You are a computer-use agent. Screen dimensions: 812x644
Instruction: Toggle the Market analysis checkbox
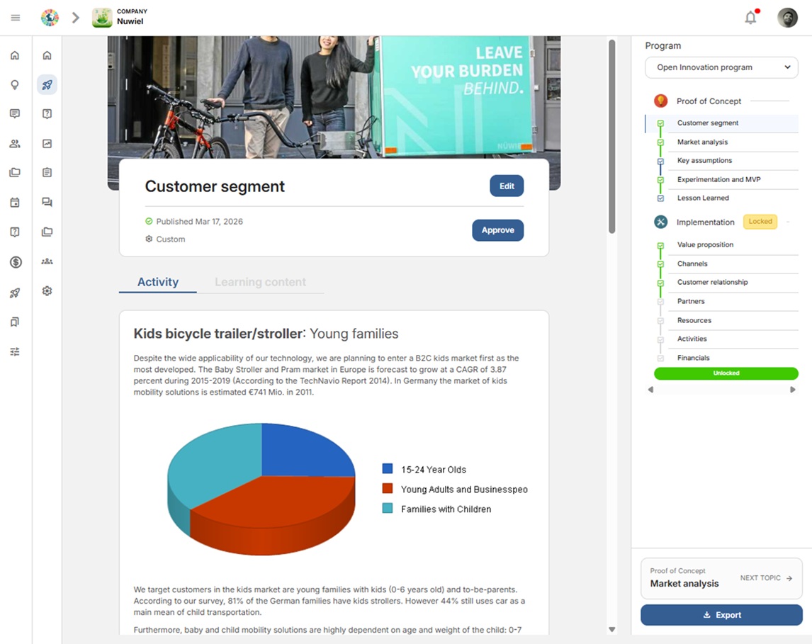pyautogui.click(x=660, y=142)
